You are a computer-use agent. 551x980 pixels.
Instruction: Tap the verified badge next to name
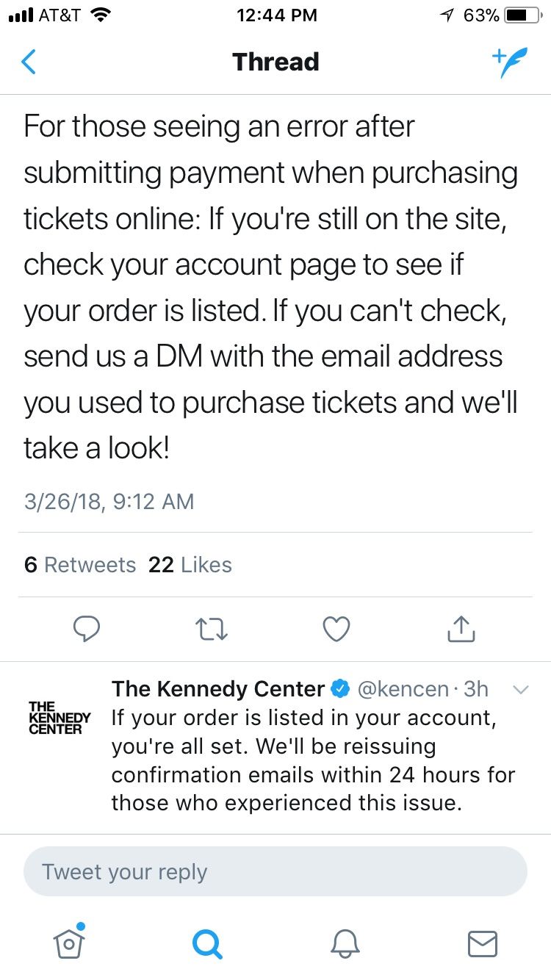click(339, 689)
